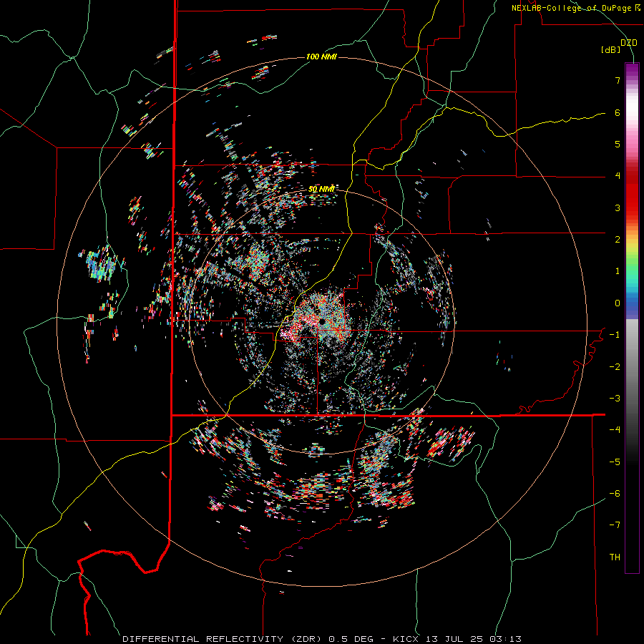Select the "0" value on the dB scale
The height and width of the screenshot is (644, 644).
click(x=618, y=303)
